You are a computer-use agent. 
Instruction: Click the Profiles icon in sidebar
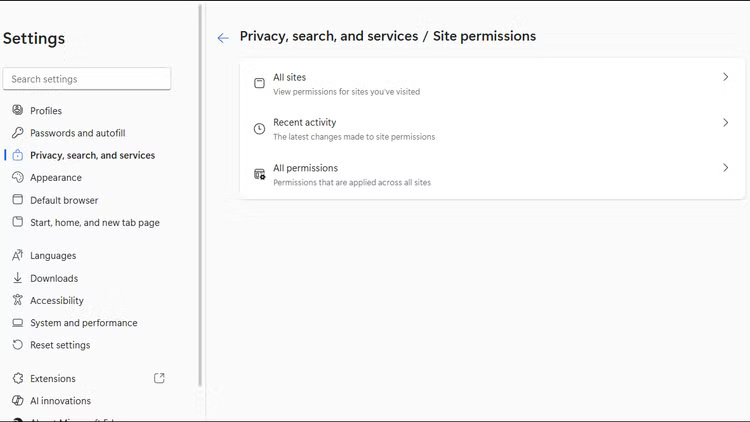coord(18,111)
